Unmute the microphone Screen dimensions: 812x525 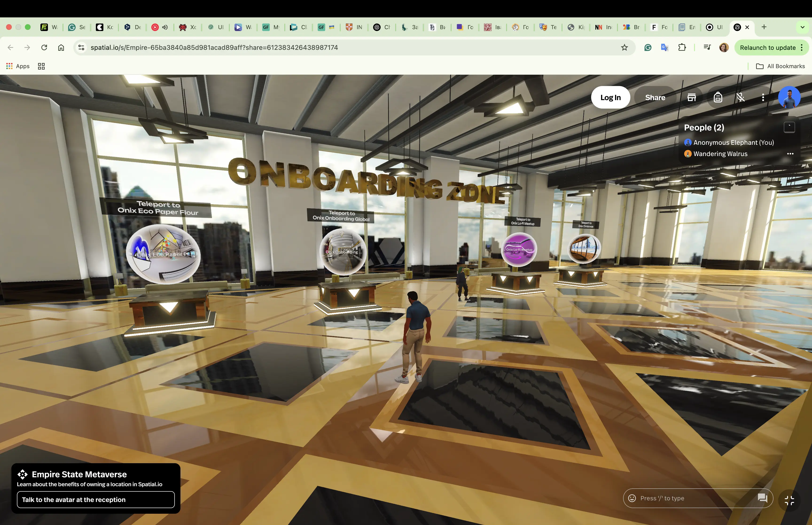(740, 98)
